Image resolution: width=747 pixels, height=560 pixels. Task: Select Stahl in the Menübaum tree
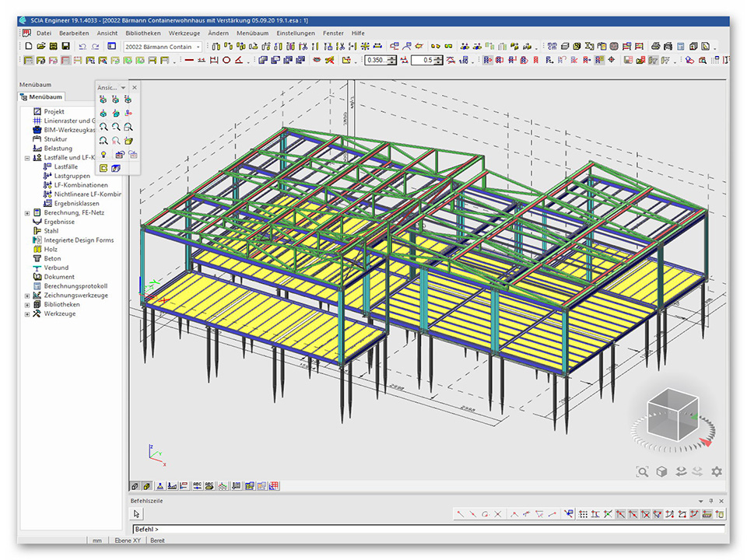(51, 231)
